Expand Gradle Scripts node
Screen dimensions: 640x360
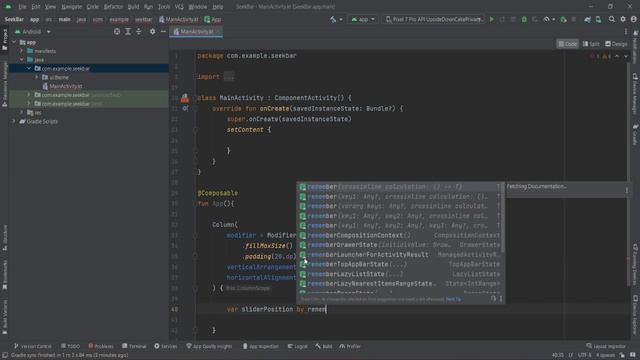pyautogui.click(x=14, y=121)
